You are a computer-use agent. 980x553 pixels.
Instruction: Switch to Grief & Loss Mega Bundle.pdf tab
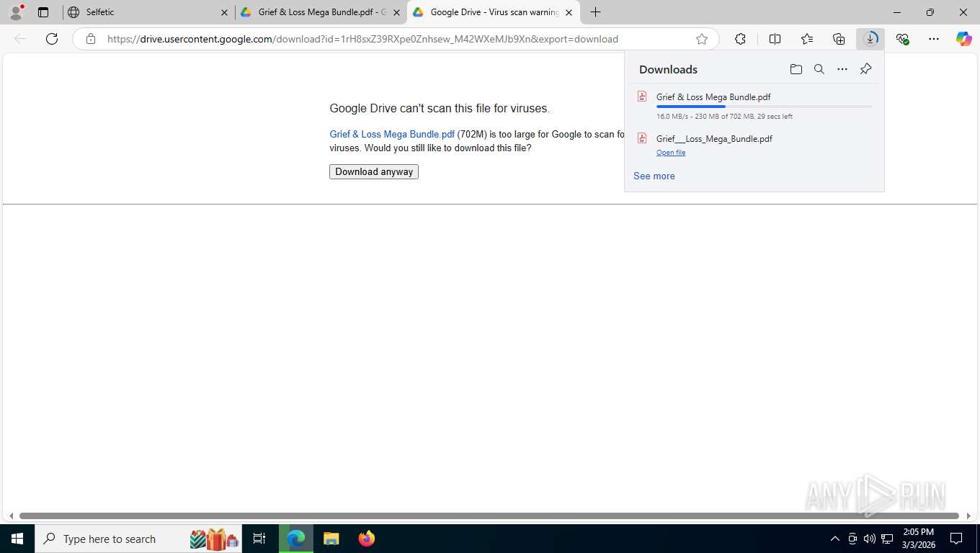(x=321, y=12)
